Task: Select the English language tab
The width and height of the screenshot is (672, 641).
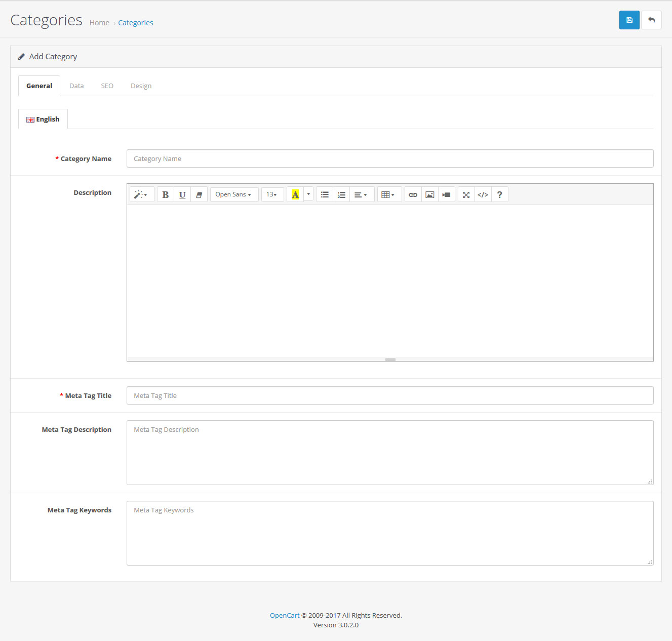Action: coord(43,119)
